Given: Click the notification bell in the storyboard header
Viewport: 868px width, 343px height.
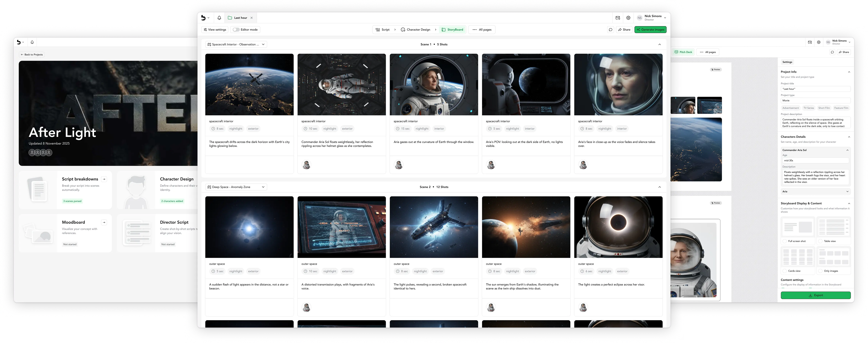Looking at the screenshot, I should point(219,18).
